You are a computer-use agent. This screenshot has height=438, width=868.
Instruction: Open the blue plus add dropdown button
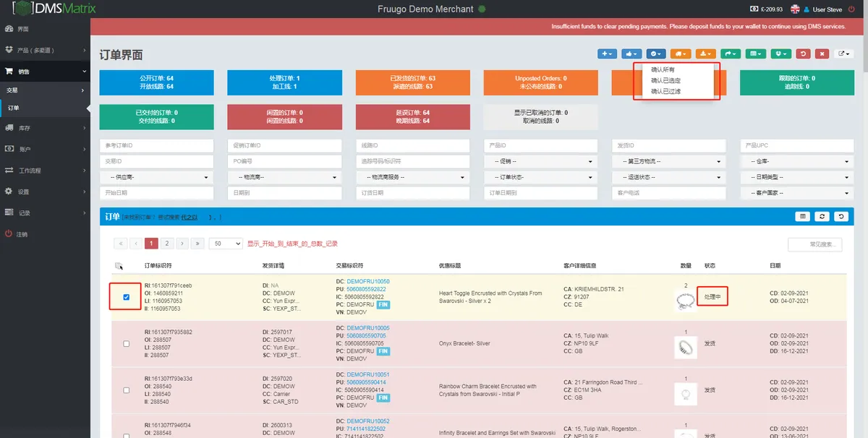(x=607, y=53)
